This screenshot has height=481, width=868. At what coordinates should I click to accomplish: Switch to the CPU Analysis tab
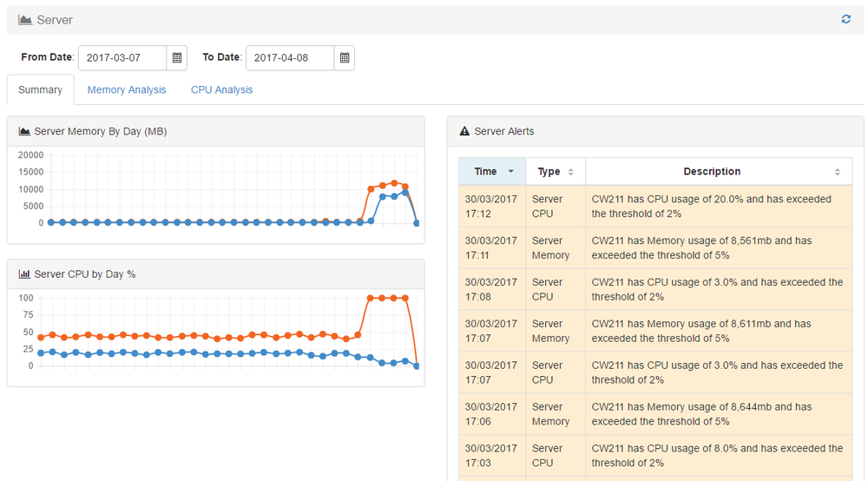click(x=221, y=90)
